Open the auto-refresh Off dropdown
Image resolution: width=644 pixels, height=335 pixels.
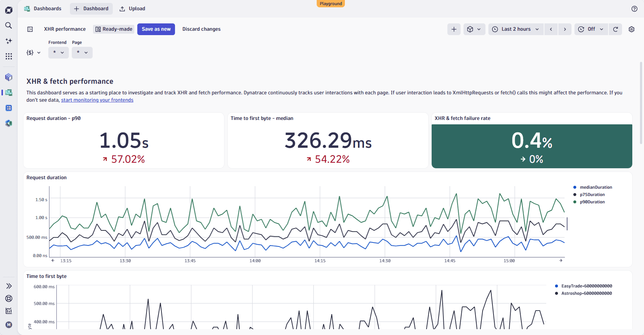(591, 29)
